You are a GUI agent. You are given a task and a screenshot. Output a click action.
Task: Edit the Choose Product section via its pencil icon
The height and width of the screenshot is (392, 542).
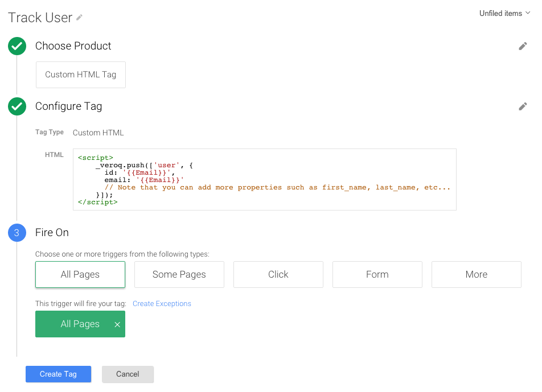(523, 46)
